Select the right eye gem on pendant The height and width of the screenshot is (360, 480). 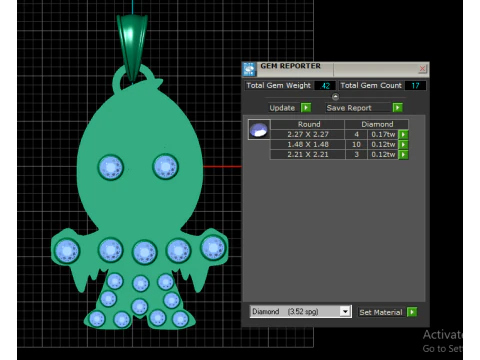click(x=166, y=166)
